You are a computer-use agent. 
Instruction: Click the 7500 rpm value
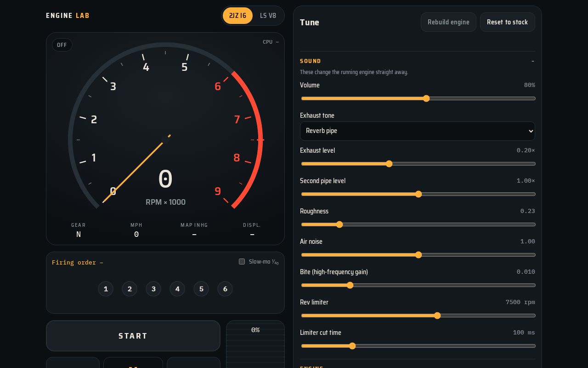coord(520,302)
